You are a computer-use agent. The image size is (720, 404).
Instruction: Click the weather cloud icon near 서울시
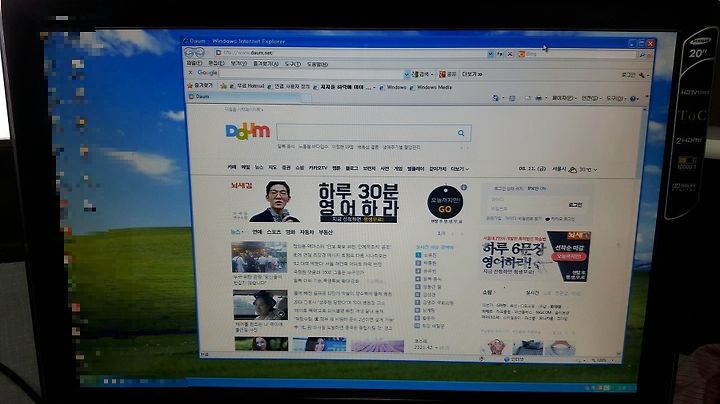tap(573, 169)
